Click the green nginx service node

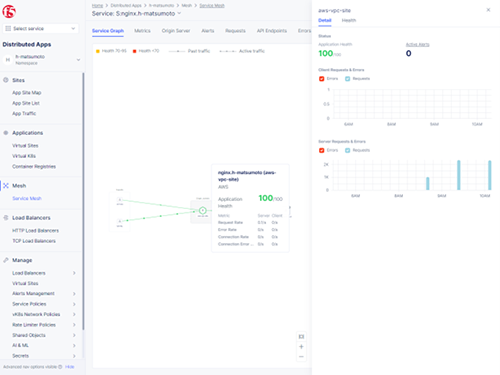(203, 210)
